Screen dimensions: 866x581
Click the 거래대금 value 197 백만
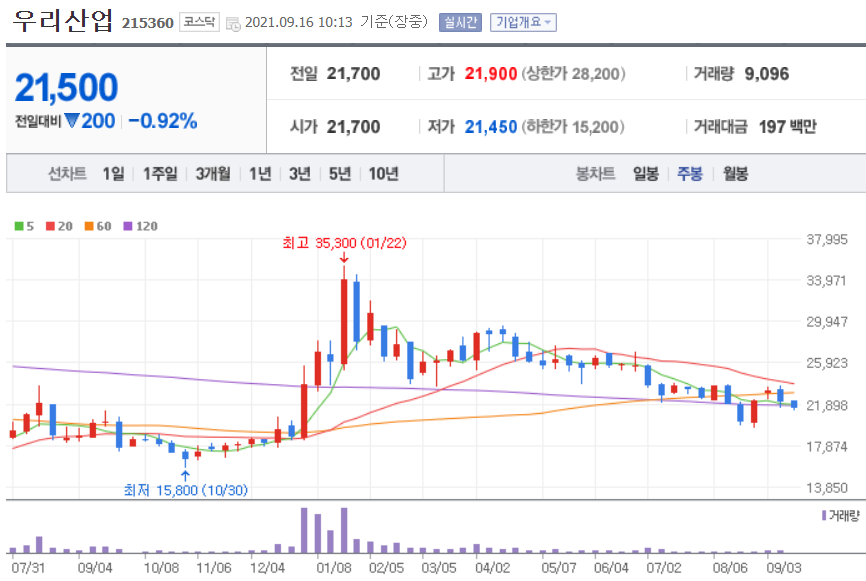787,127
